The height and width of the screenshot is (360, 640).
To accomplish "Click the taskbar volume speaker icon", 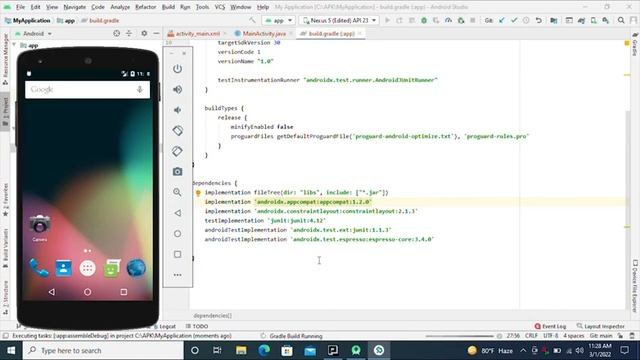I will click(x=579, y=350).
